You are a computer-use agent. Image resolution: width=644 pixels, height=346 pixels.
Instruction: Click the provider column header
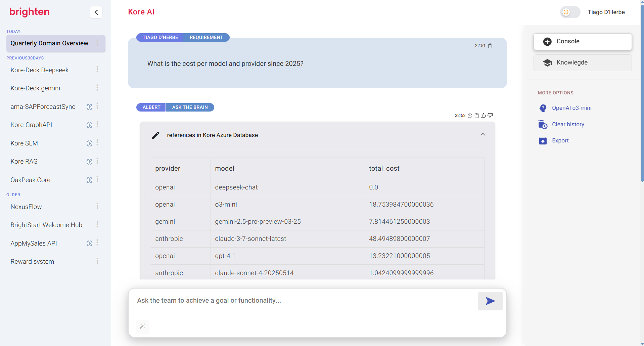pos(181,169)
